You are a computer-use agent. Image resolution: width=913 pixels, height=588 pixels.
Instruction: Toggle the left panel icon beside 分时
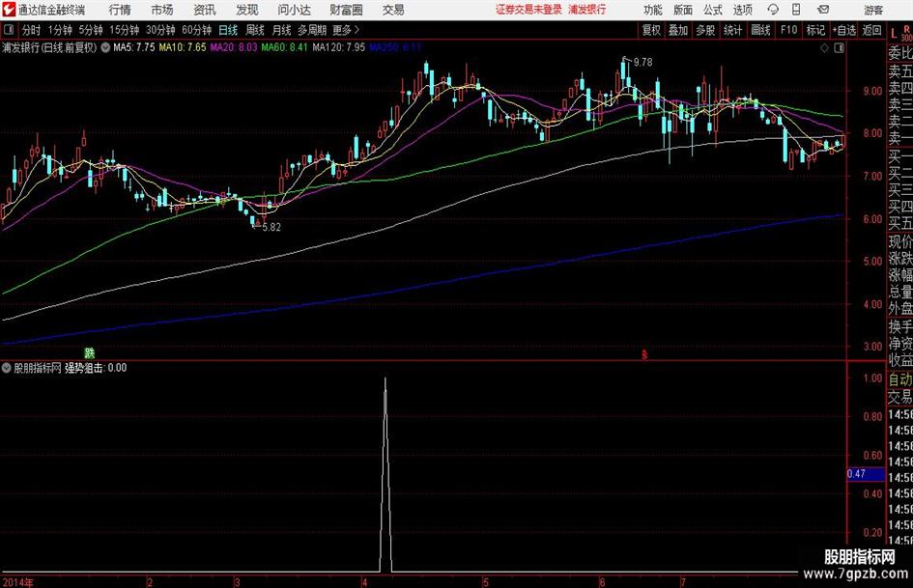click(8, 30)
